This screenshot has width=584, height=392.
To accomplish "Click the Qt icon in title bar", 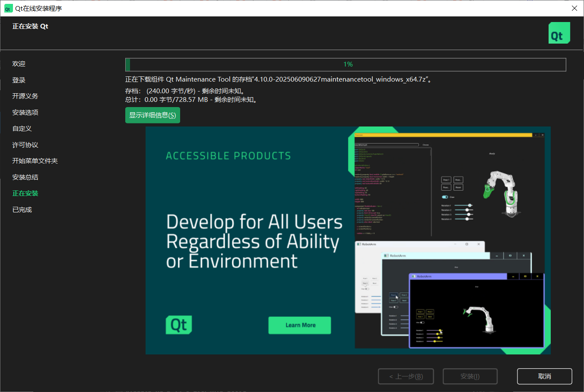I will [8, 9].
